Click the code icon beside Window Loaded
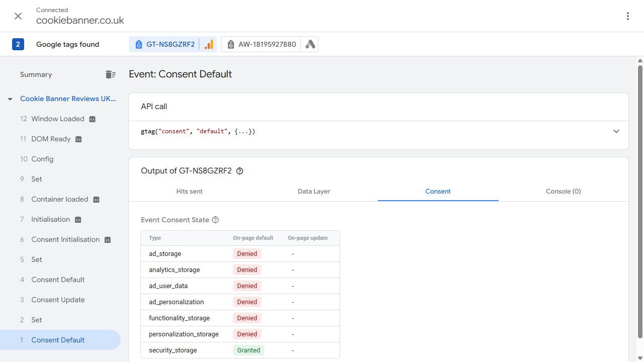This screenshot has width=644, height=362. tap(92, 119)
